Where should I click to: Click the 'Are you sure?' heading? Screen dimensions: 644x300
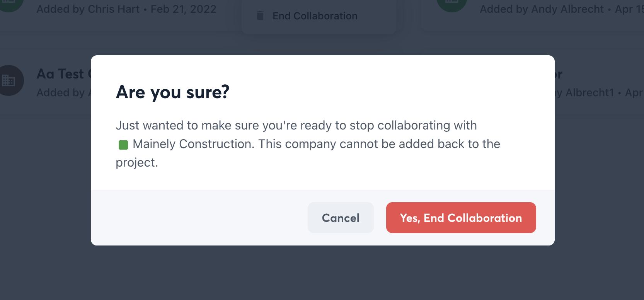point(172,92)
